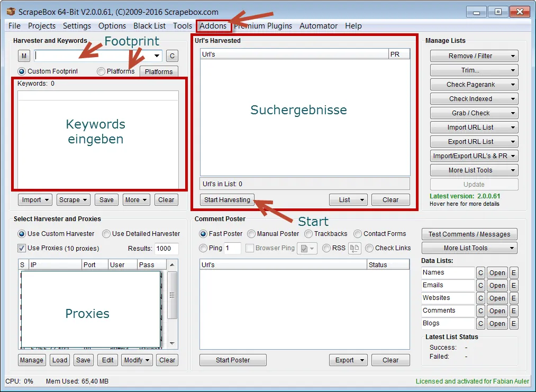Select Fast Poster radio button
This screenshot has width=536, height=392.
pyautogui.click(x=203, y=234)
